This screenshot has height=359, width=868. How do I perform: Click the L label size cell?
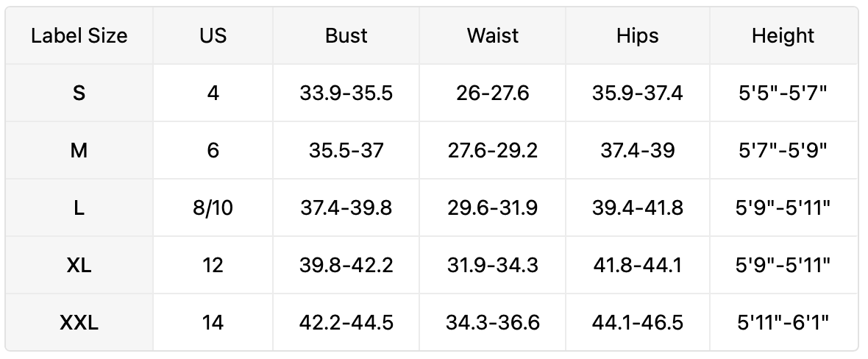(x=79, y=208)
